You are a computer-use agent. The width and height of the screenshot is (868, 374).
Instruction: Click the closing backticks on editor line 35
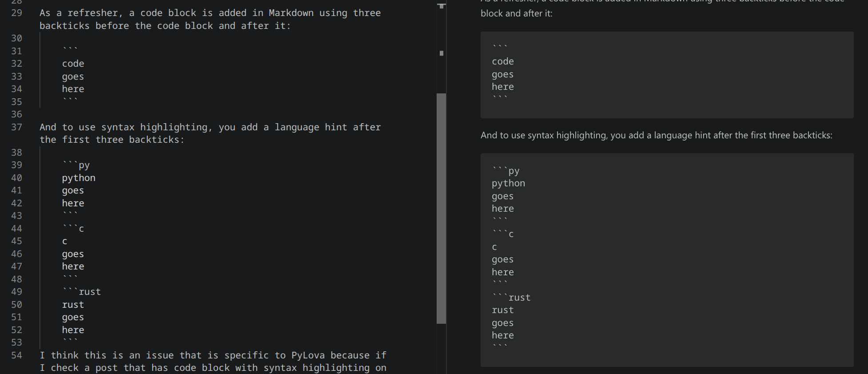point(70,100)
